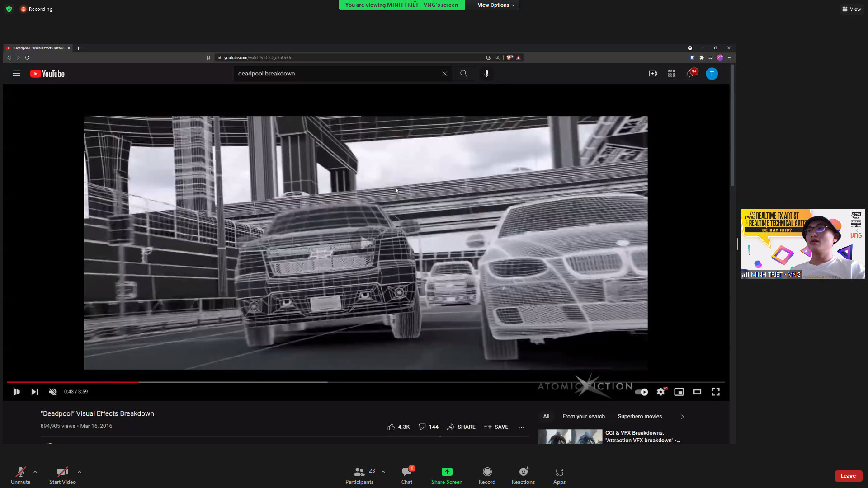
Task: Click the browser zoom magnifier icon
Action: pyautogui.click(x=498, y=57)
